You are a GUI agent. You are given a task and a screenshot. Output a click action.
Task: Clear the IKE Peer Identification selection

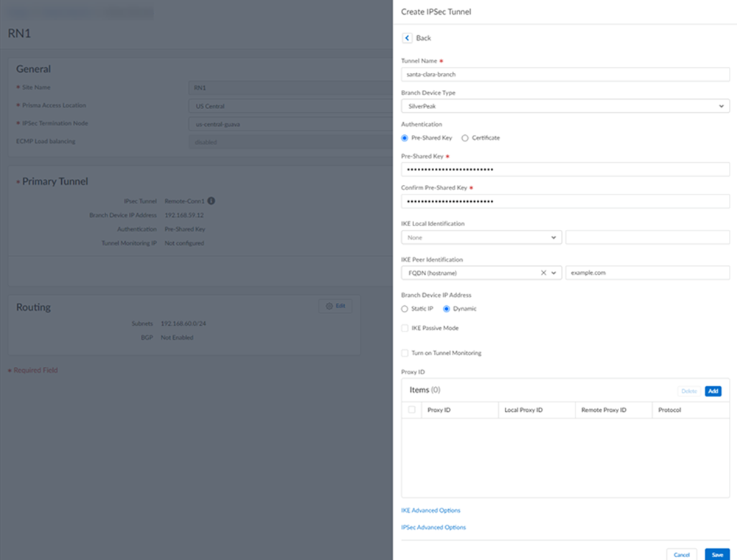point(543,273)
